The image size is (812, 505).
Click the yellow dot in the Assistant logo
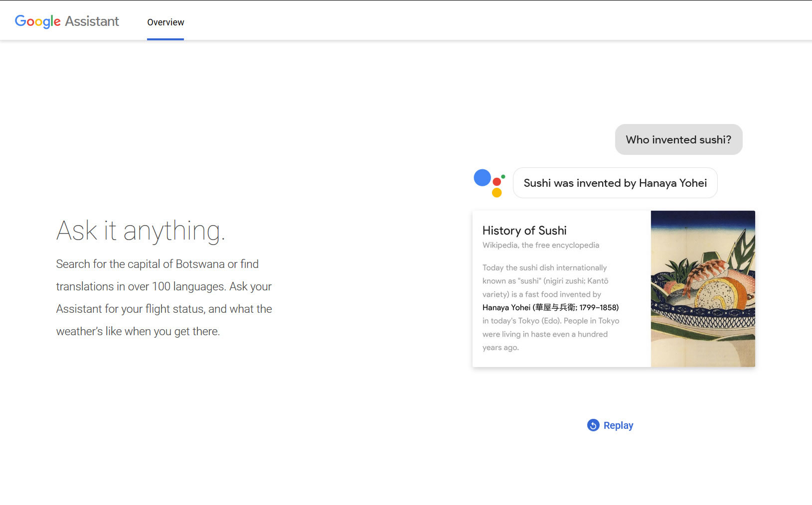click(497, 193)
